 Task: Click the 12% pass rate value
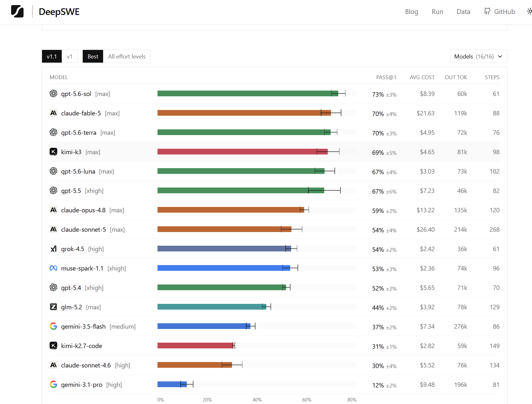click(378, 385)
